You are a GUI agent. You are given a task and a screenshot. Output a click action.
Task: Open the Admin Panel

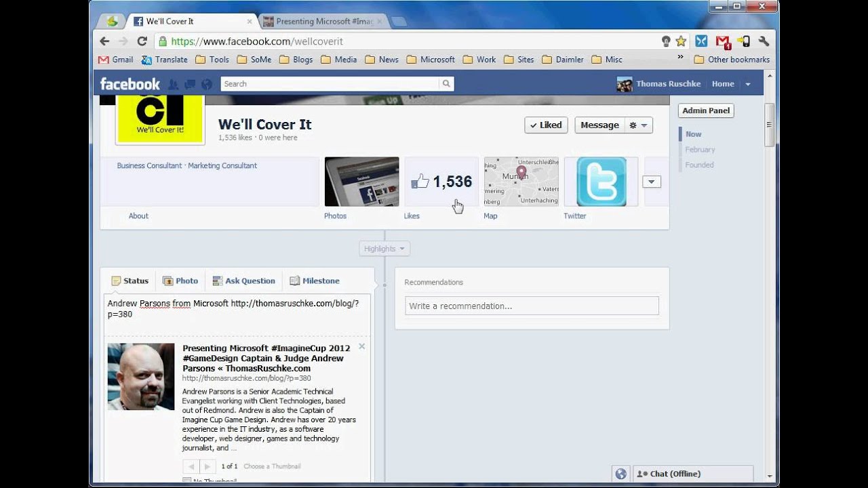(706, 110)
